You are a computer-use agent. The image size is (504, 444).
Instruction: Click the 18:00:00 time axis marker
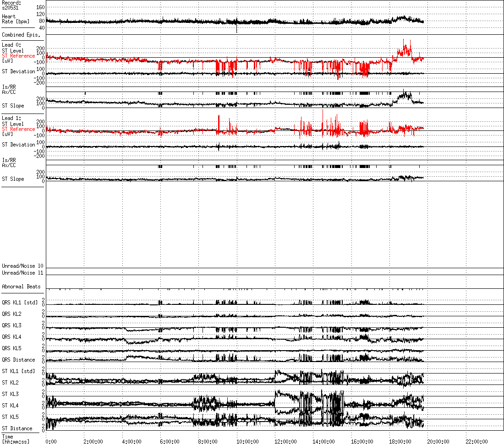(399, 442)
